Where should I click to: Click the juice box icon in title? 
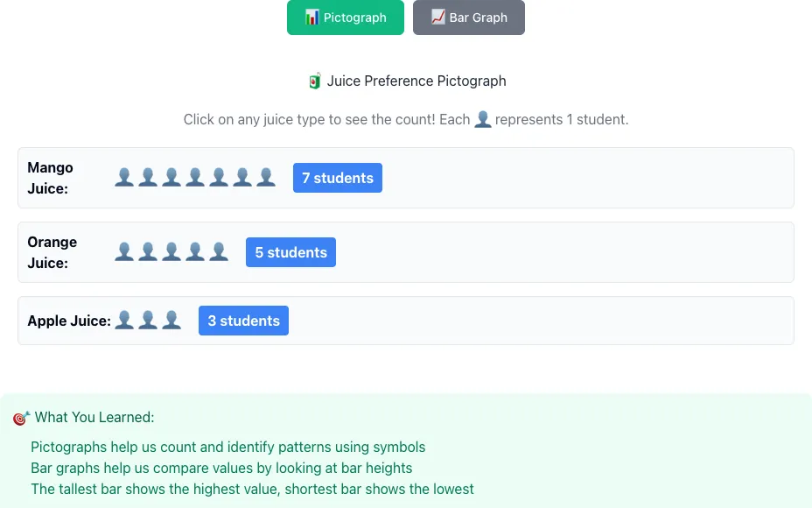pyautogui.click(x=314, y=81)
